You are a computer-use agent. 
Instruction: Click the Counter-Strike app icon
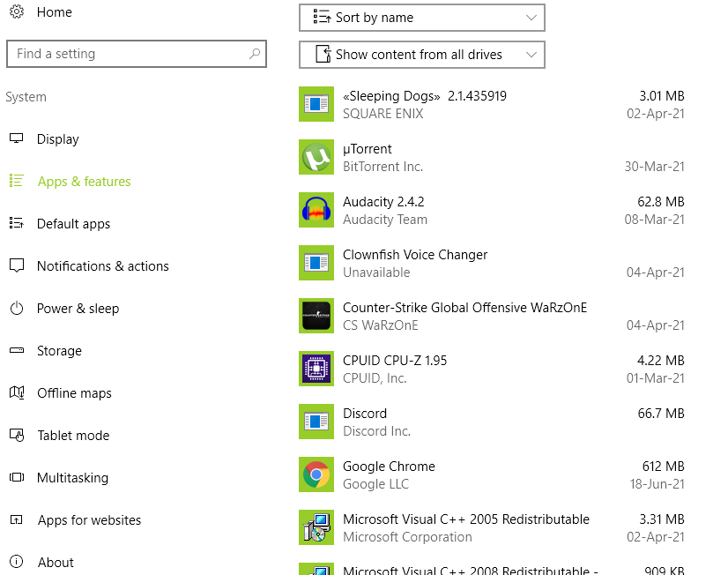point(316,316)
